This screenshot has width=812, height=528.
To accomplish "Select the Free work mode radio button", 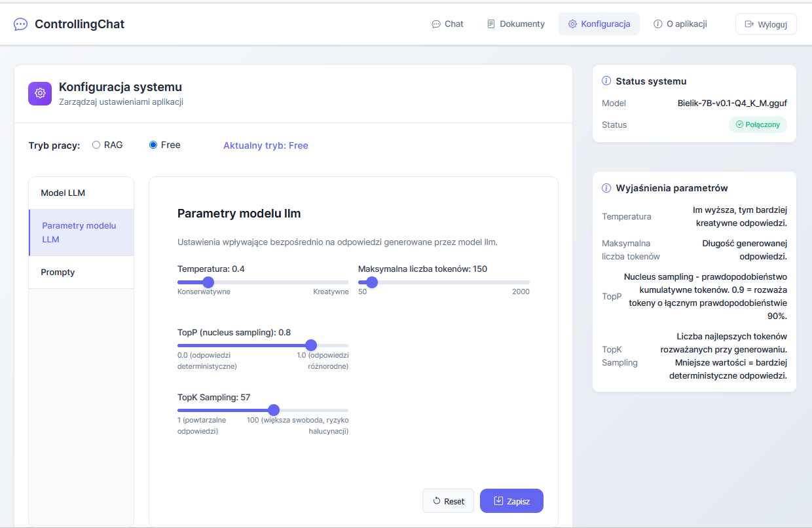I will pyautogui.click(x=153, y=145).
